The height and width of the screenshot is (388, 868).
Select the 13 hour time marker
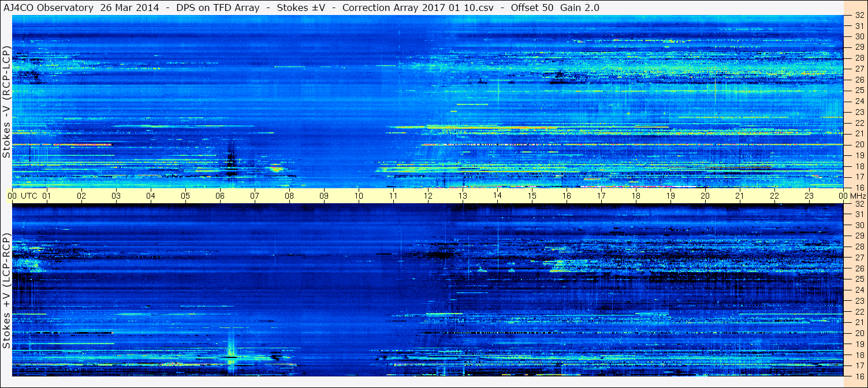pos(463,196)
